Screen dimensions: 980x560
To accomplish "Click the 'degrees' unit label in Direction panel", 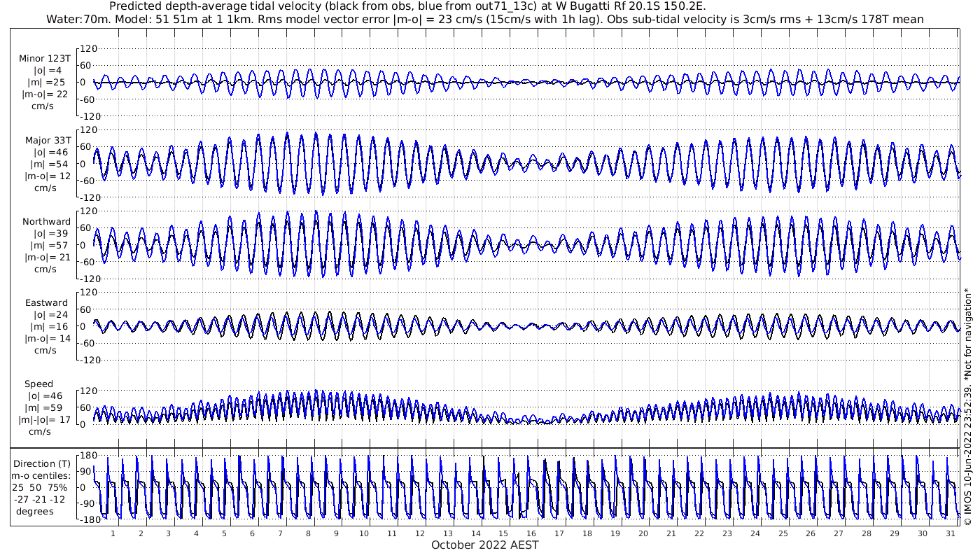I will pyautogui.click(x=34, y=511).
